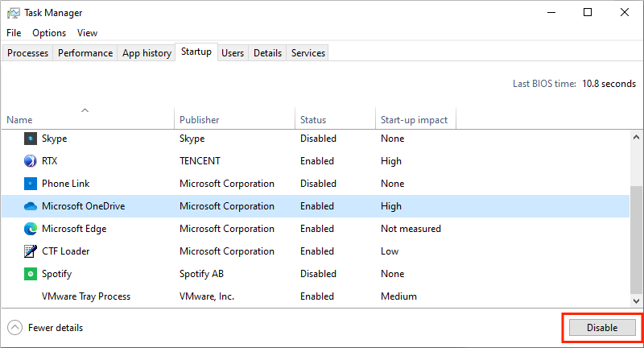Click the Microsoft OneDrive cloud icon
The width and height of the screenshot is (644, 348).
pyautogui.click(x=31, y=206)
